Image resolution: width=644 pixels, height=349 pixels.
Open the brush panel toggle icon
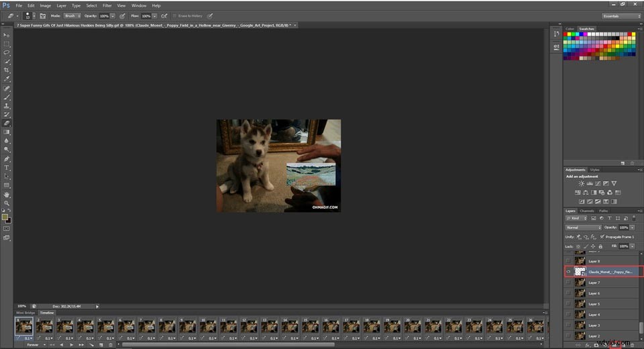coord(43,16)
